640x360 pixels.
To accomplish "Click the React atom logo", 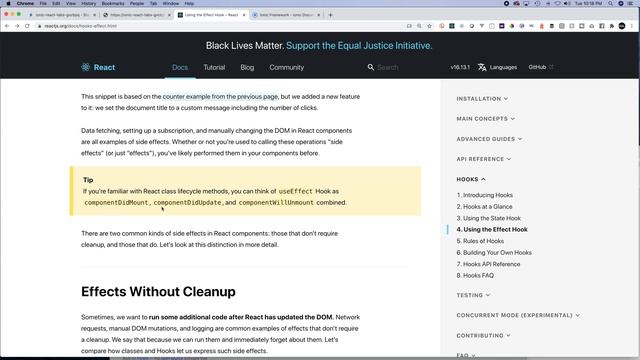I will click(85, 67).
